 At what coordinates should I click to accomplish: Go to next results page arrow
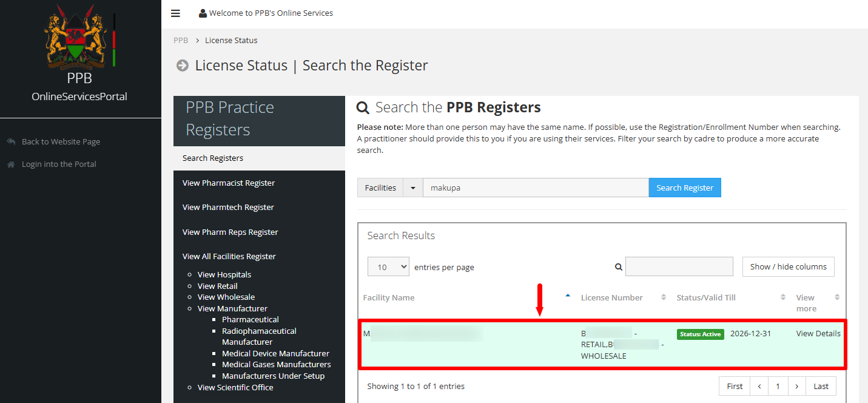click(x=796, y=386)
